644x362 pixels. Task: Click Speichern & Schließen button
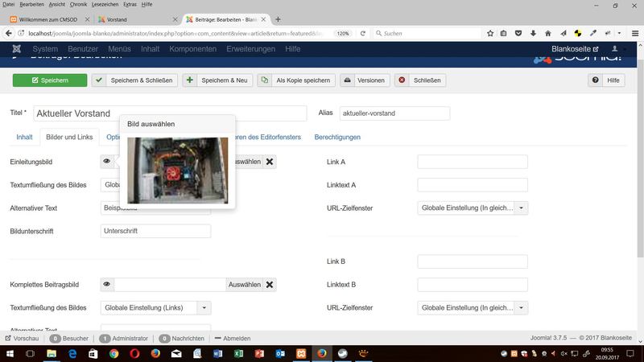tap(134, 80)
